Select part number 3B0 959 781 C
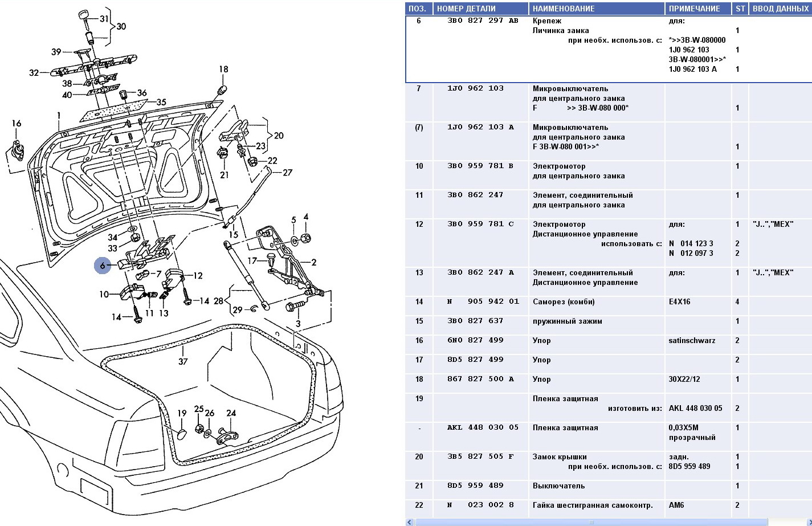 480,224
